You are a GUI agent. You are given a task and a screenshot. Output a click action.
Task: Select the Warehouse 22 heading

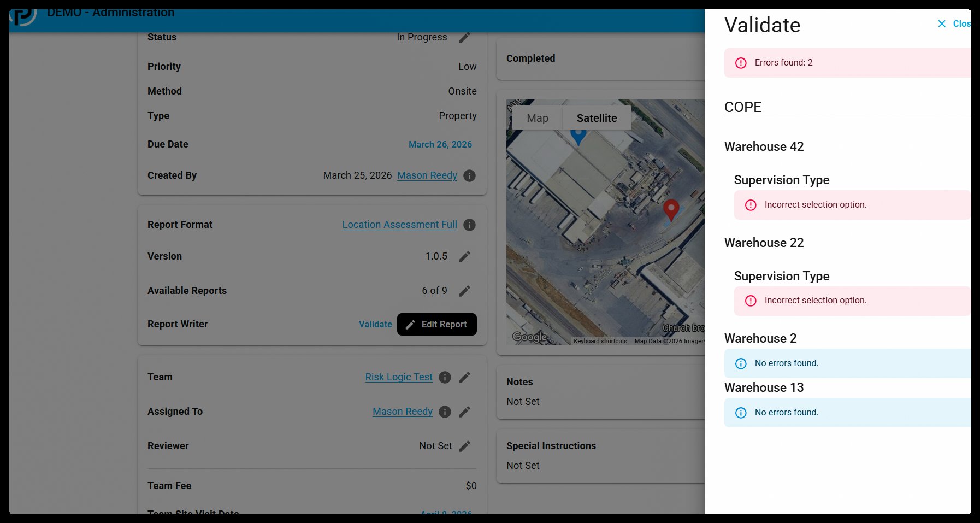click(x=764, y=243)
